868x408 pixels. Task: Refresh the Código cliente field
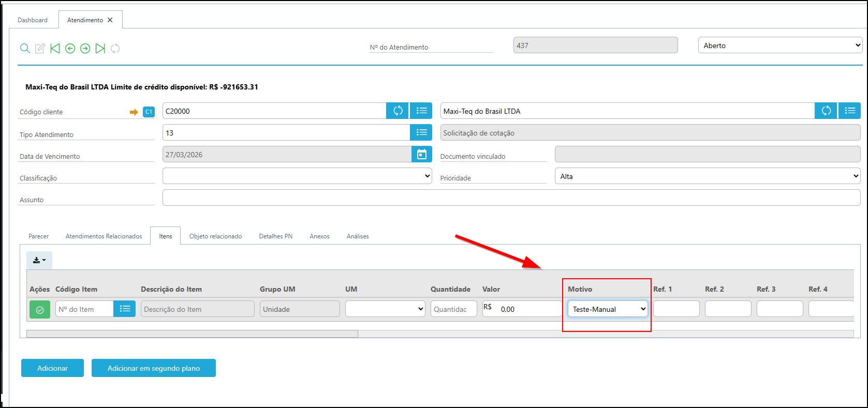tap(398, 111)
